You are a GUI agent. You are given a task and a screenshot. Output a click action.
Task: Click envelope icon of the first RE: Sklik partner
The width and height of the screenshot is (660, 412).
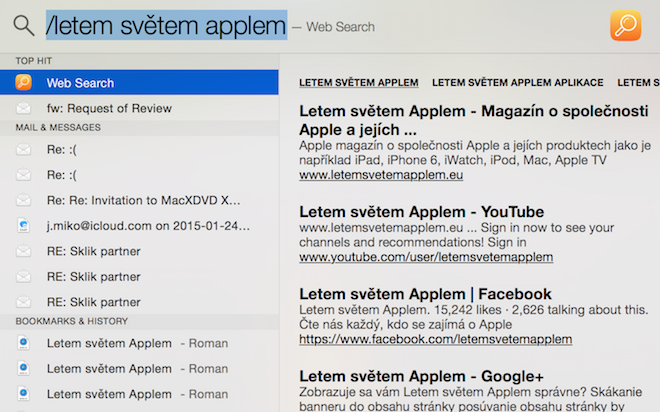click(x=24, y=251)
